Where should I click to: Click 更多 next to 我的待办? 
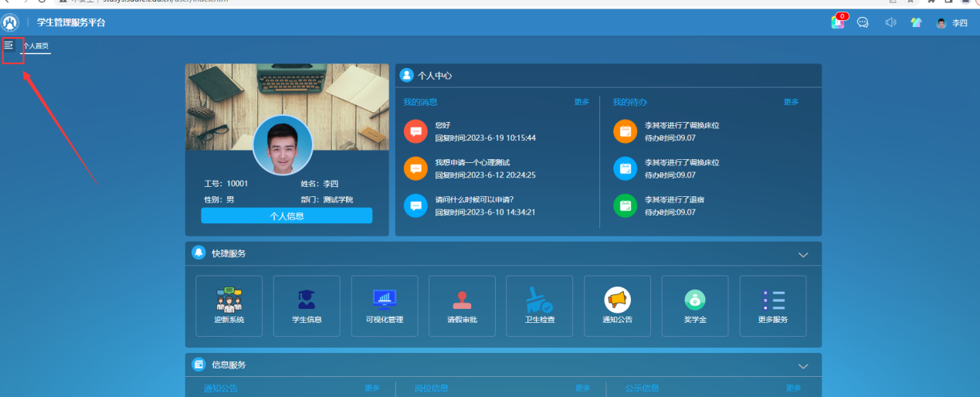point(791,102)
